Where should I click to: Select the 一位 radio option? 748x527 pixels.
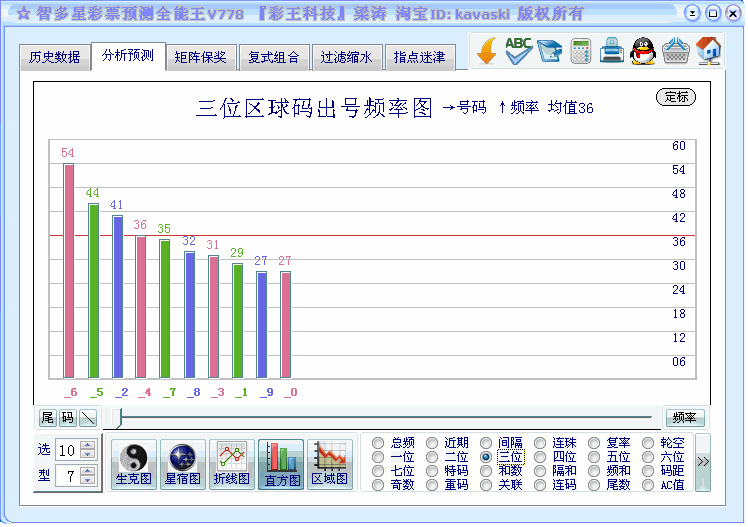378,457
